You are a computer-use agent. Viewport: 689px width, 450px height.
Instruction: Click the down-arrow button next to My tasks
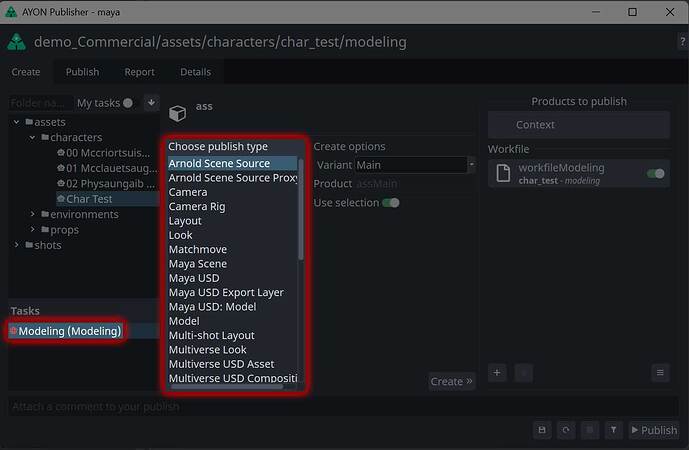pos(151,103)
